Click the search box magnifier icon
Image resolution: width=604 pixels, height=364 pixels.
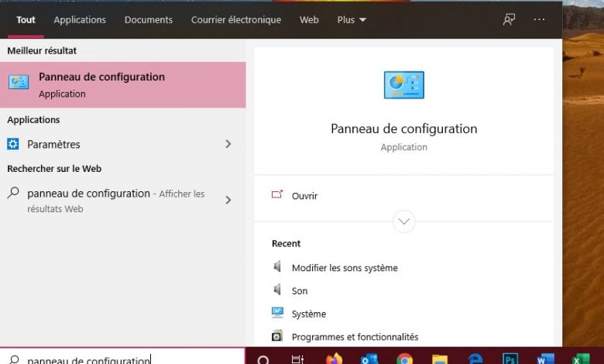tap(14, 360)
